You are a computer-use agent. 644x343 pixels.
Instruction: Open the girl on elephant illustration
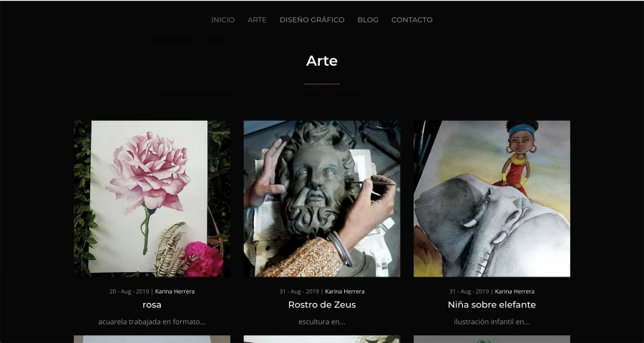point(492,199)
